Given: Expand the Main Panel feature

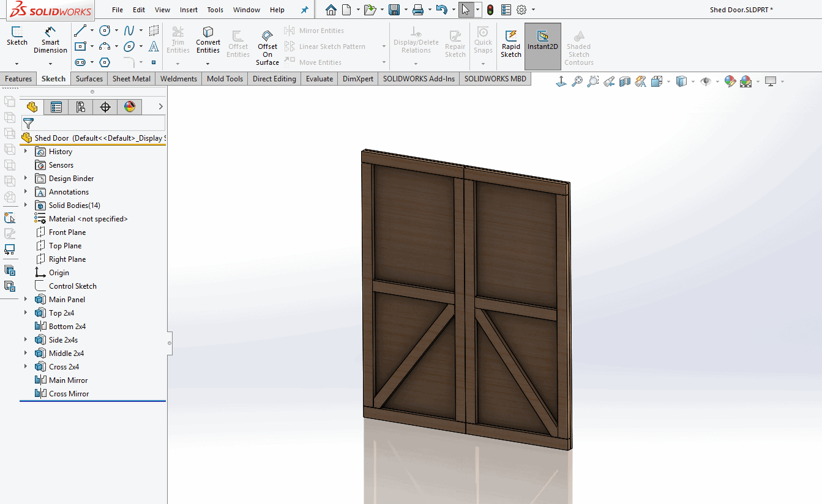Looking at the screenshot, I should point(26,300).
